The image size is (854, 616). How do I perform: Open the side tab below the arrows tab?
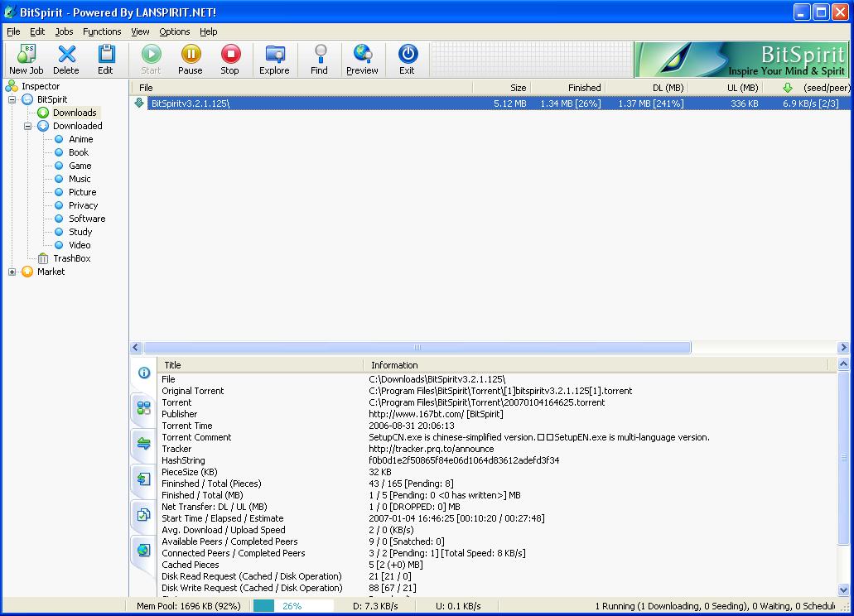tap(144, 479)
